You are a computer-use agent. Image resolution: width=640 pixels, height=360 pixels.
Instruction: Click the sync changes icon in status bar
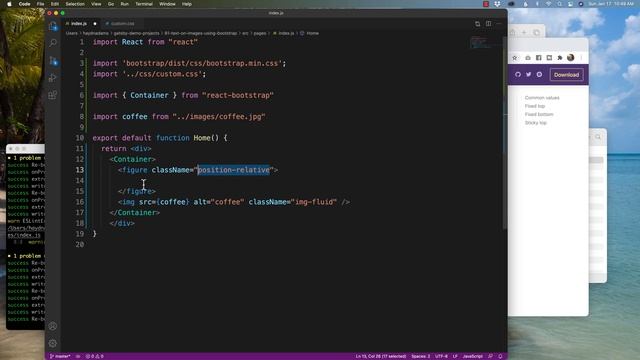click(78, 356)
